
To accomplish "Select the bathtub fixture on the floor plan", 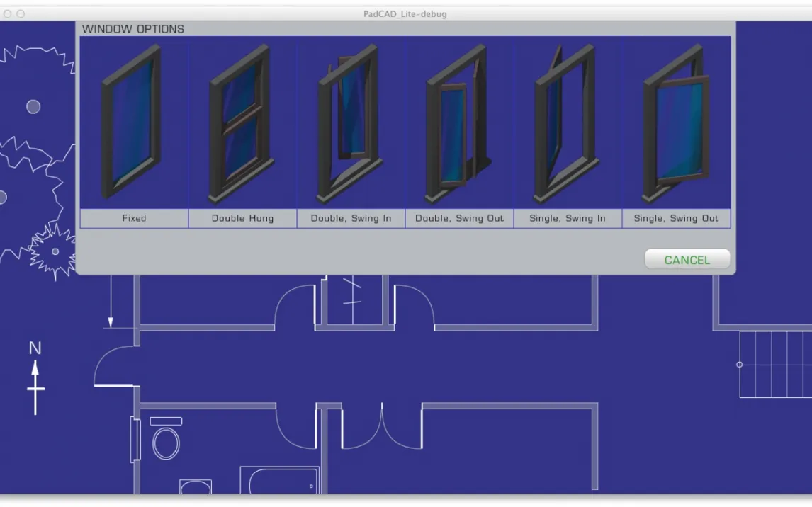I will pyautogui.click(x=279, y=480).
